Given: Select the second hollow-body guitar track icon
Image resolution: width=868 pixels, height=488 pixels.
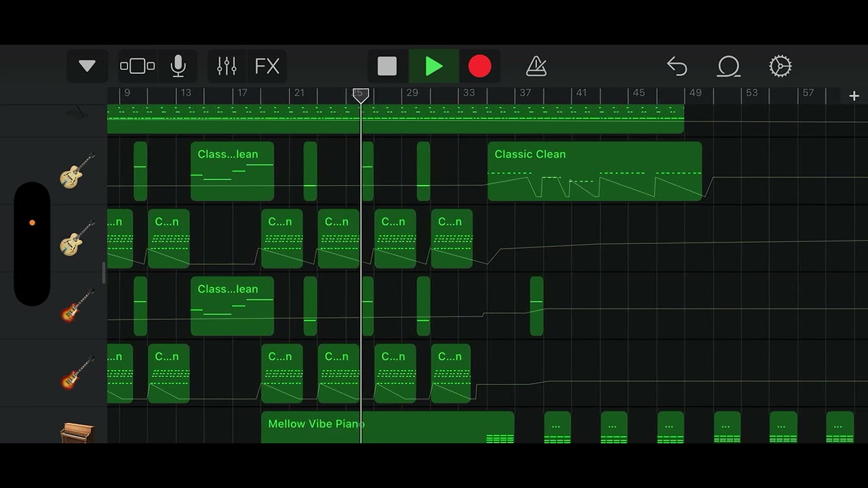Looking at the screenshot, I should 77,239.
